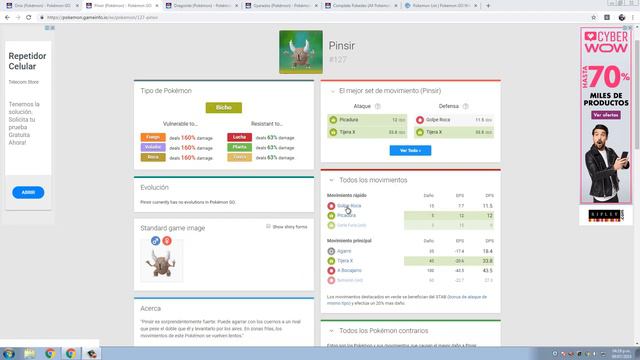Click Tijera X icon in Ataque set
The height and width of the screenshot is (360, 640).
333,132
